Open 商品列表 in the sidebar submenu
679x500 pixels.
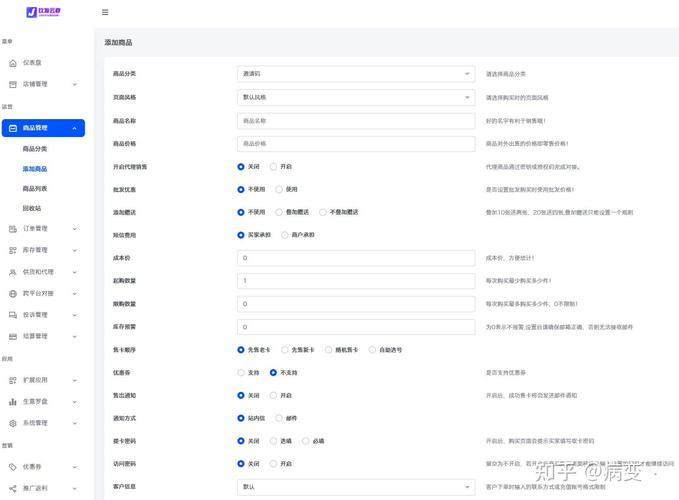[35, 189]
